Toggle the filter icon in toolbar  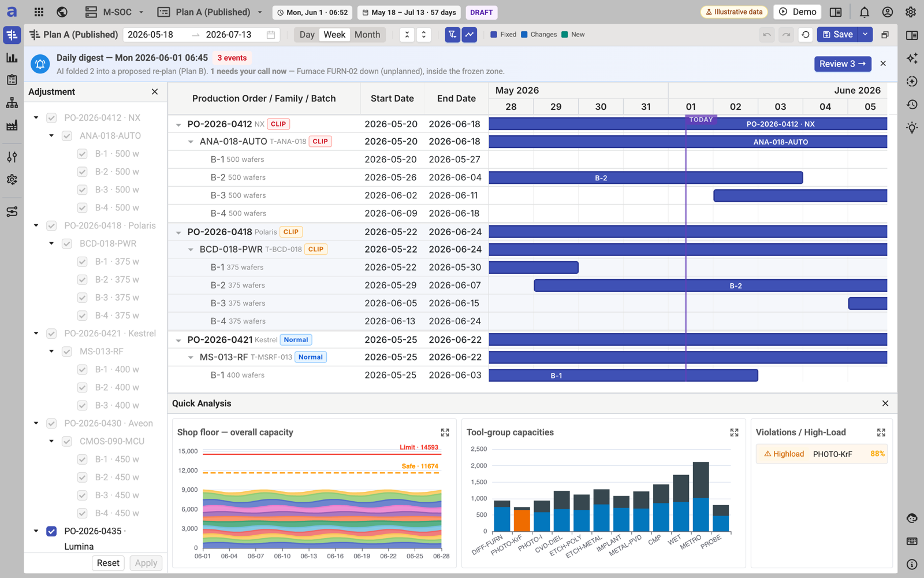pos(453,35)
